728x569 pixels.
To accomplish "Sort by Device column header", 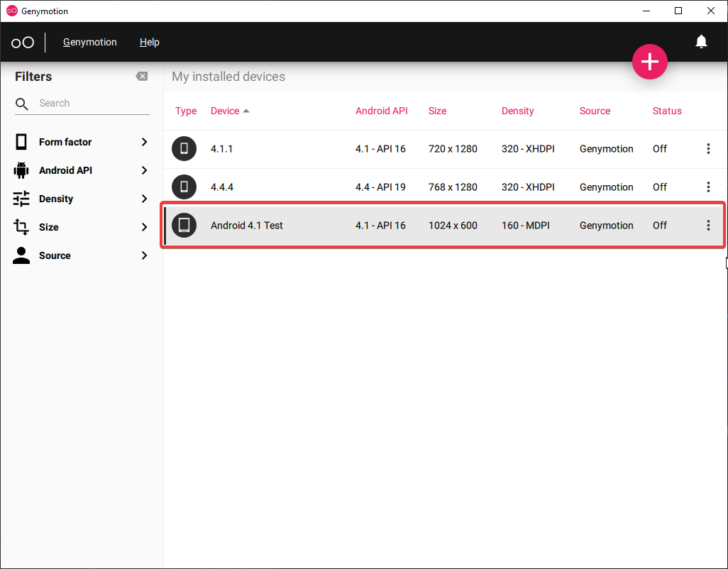I will point(225,111).
